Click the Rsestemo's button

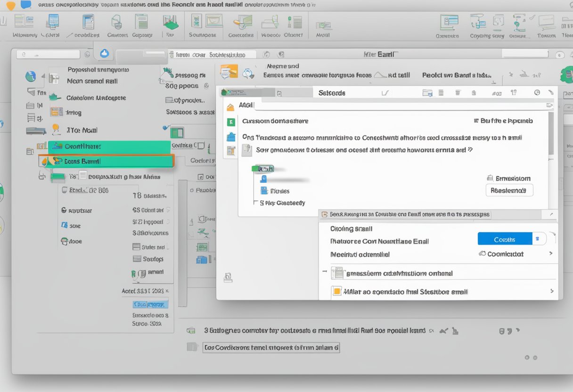pos(509,190)
